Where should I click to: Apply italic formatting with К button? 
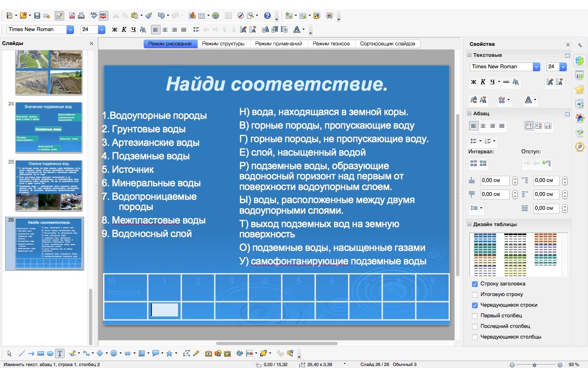124,29
